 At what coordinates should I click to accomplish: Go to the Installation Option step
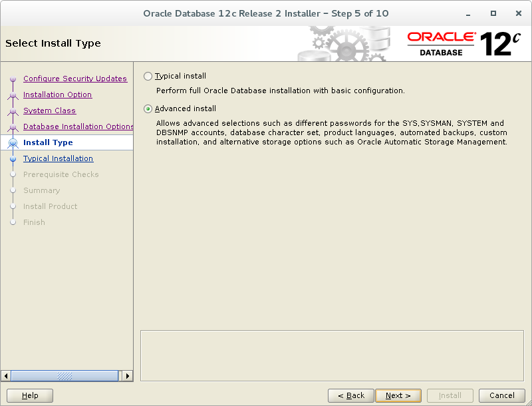pyautogui.click(x=57, y=95)
